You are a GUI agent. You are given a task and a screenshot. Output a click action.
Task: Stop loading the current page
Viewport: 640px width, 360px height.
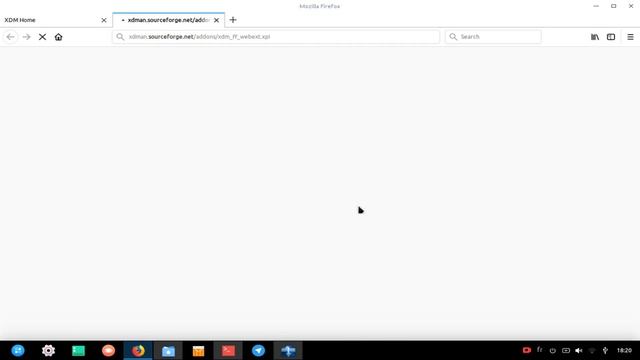[x=42, y=37]
